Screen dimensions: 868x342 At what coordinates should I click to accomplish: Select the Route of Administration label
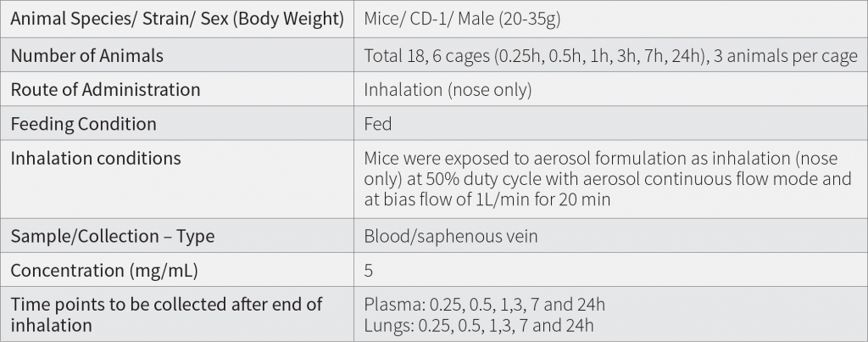[x=105, y=89]
